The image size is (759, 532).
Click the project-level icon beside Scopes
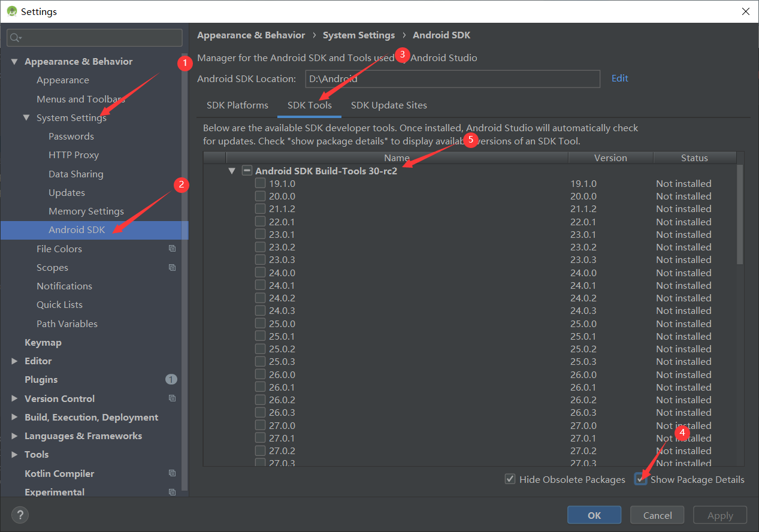point(172,267)
